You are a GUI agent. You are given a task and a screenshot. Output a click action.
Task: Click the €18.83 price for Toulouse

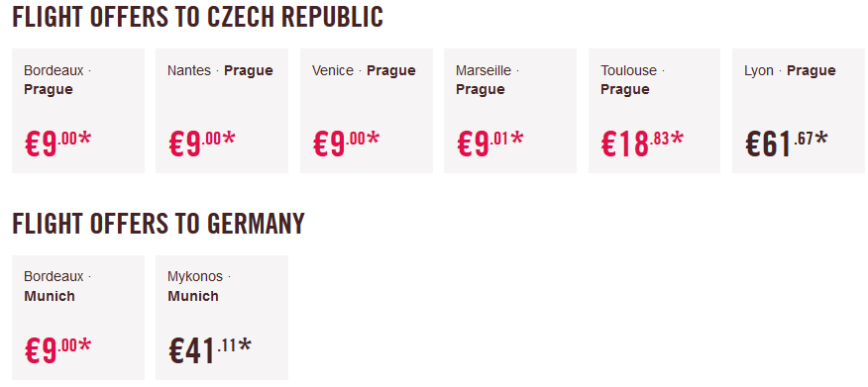click(642, 144)
